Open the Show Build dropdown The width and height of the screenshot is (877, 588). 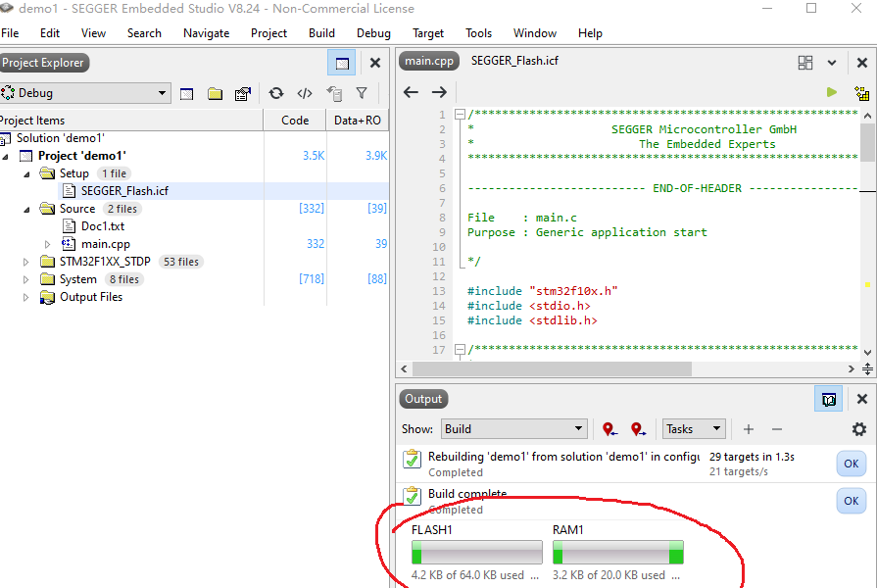(x=514, y=429)
